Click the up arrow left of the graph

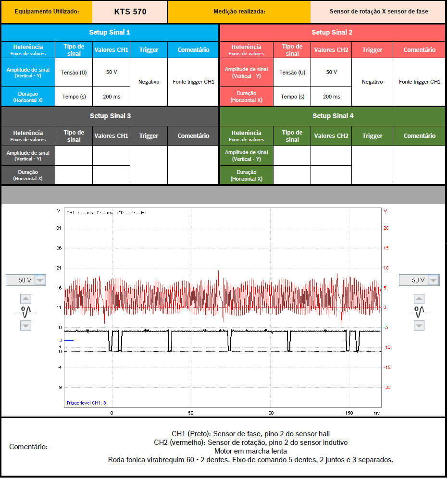click(x=25, y=299)
